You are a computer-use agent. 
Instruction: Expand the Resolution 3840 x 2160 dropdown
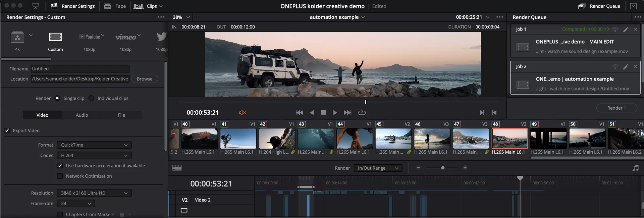tap(94, 193)
